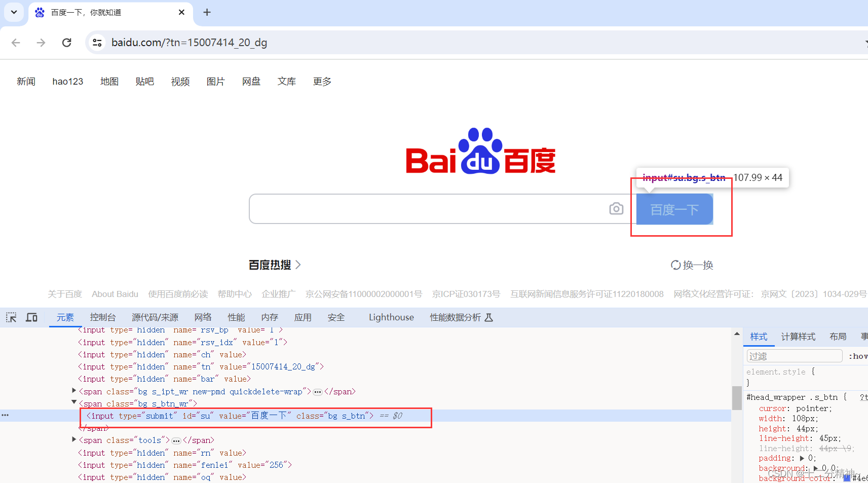This screenshot has width=868, height=483.
Task: Switch to the 计算样式 sub-tab
Action: click(x=798, y=337)
